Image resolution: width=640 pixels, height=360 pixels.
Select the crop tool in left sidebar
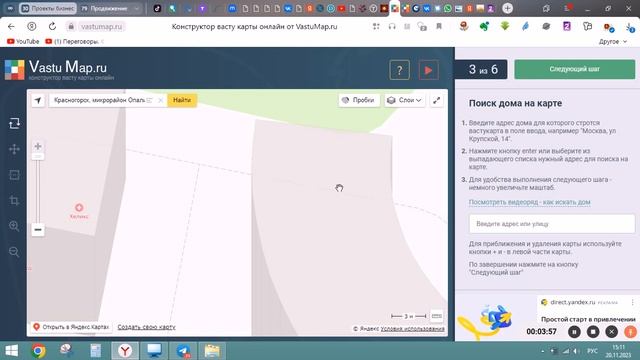pos(14,200)
